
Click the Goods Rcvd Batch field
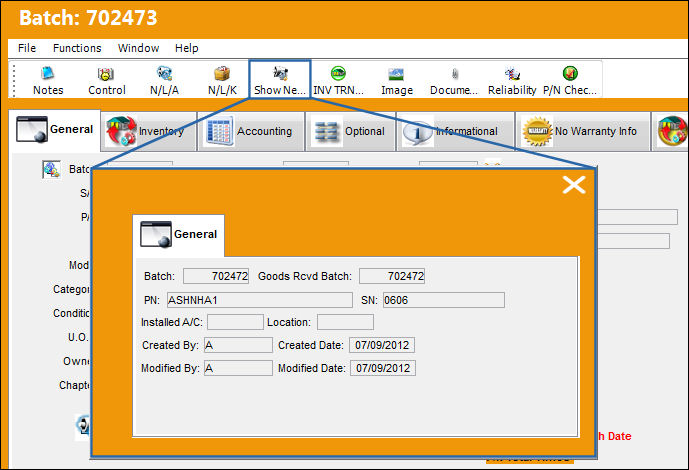tap(392, 276)
